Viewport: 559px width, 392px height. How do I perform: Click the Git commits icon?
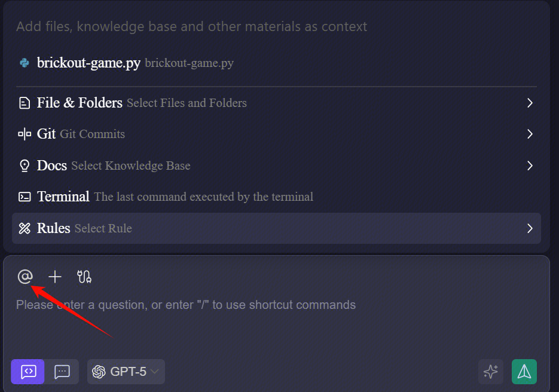pos(25,134)
